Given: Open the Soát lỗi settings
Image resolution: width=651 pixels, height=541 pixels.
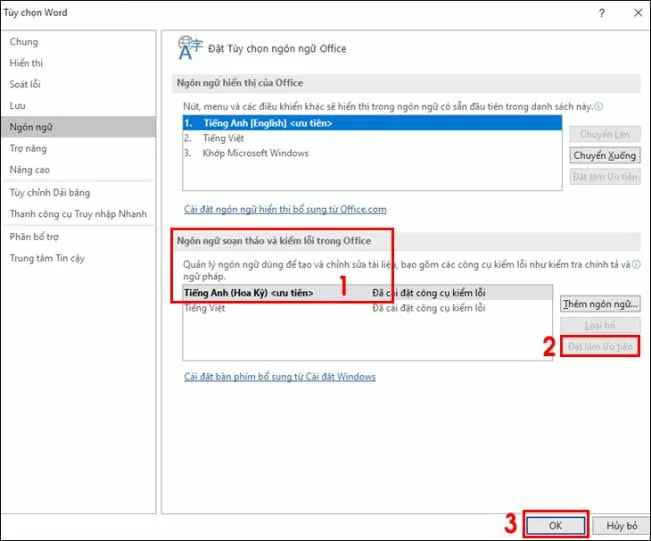Looking at the screenshot, I should coord(26,84).
